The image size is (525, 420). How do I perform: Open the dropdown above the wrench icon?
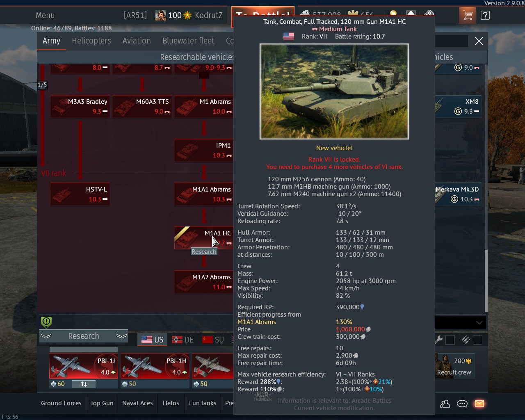(x=461, y=323)
